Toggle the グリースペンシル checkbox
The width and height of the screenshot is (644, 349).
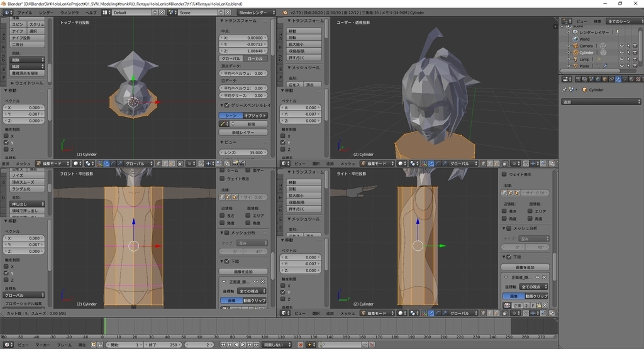click(x=226, y=105)
